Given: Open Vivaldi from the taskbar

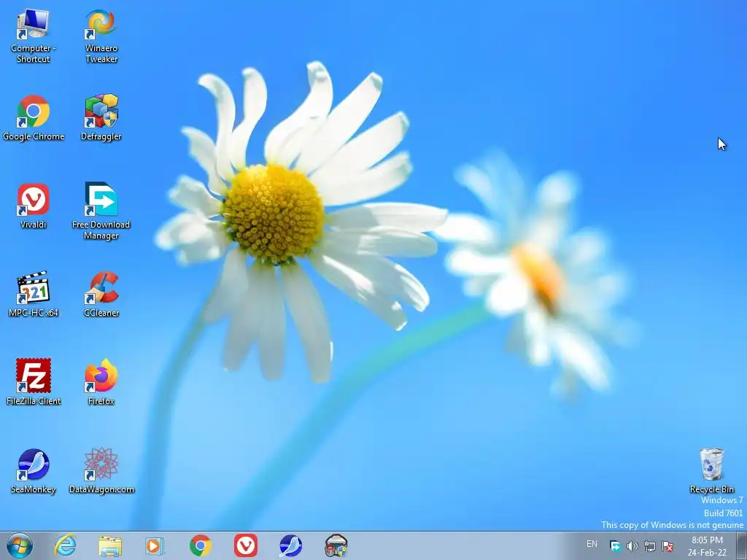Looking at the screenshot, I should [246, 545].
